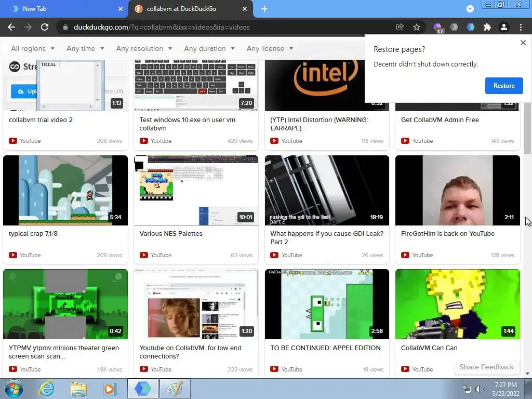This screenshot has height=399, width=532.
Task: Open the GDI Leak Part 2 thumbnail
Action: pyautogui.click(x=327, y=190)
